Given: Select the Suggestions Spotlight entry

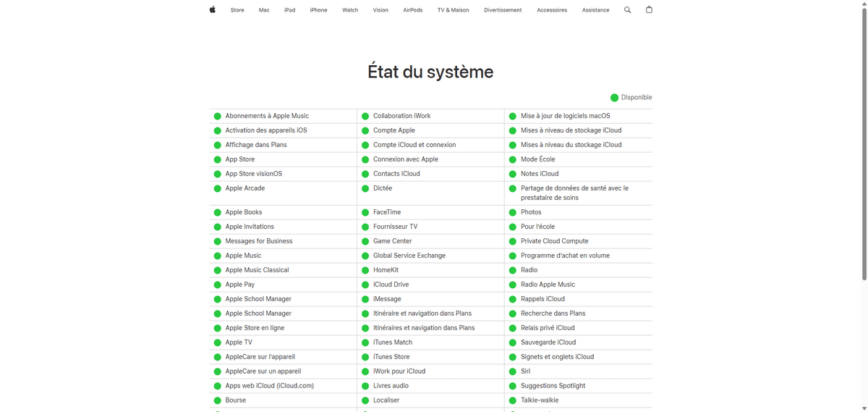Looking at the screenshot, I should 553,386.
